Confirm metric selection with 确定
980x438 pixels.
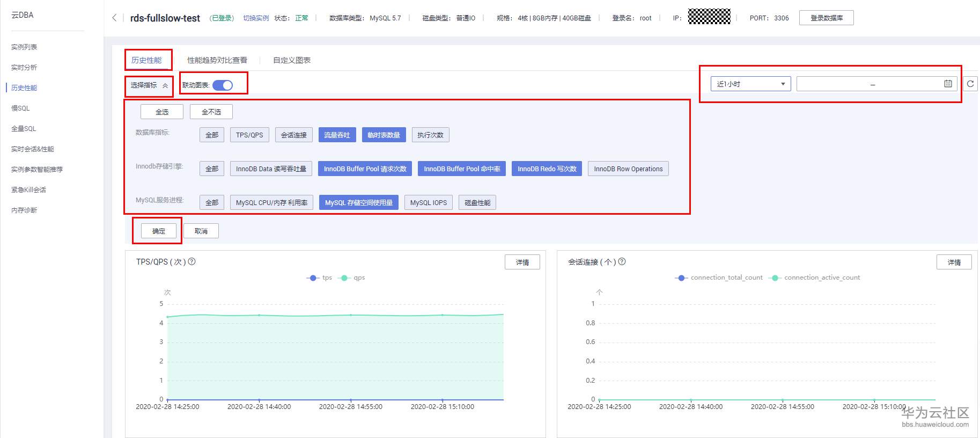coord(159,231)
